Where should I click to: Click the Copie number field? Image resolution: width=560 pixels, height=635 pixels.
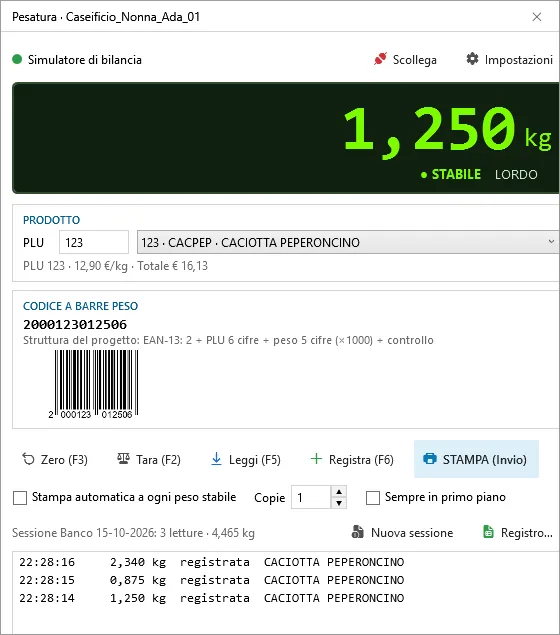click(311, 497)
